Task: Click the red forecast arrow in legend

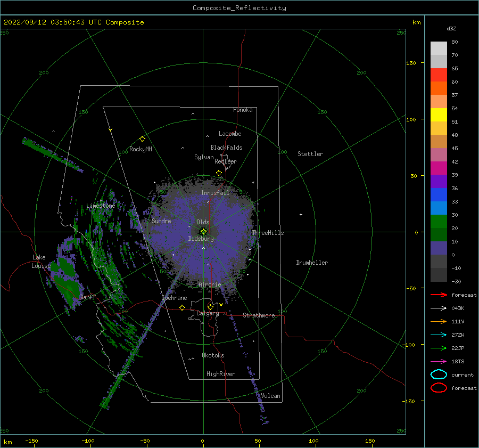Action: point(439,295)
